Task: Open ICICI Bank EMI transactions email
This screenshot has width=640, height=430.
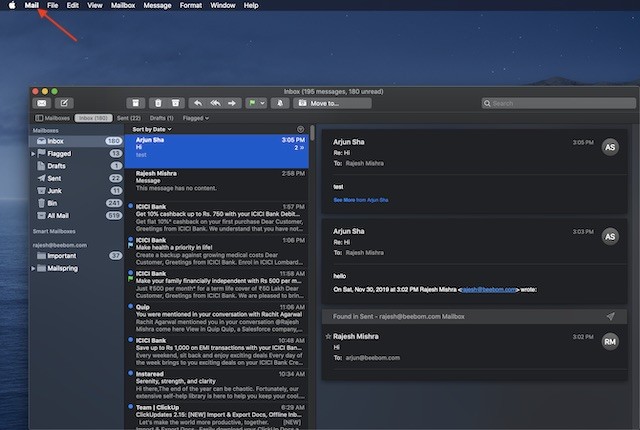Action: 217,352
